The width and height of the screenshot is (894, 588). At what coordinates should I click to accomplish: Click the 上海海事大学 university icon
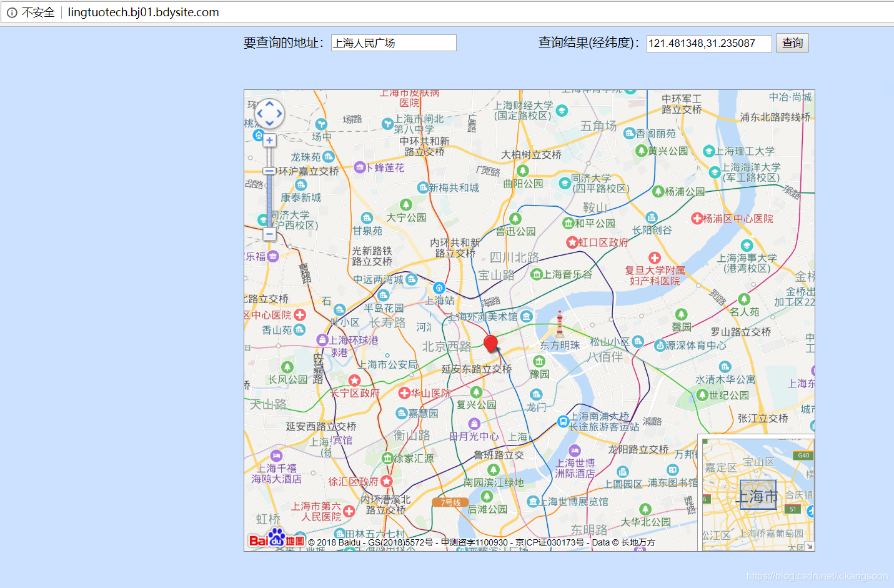(747, 246)
